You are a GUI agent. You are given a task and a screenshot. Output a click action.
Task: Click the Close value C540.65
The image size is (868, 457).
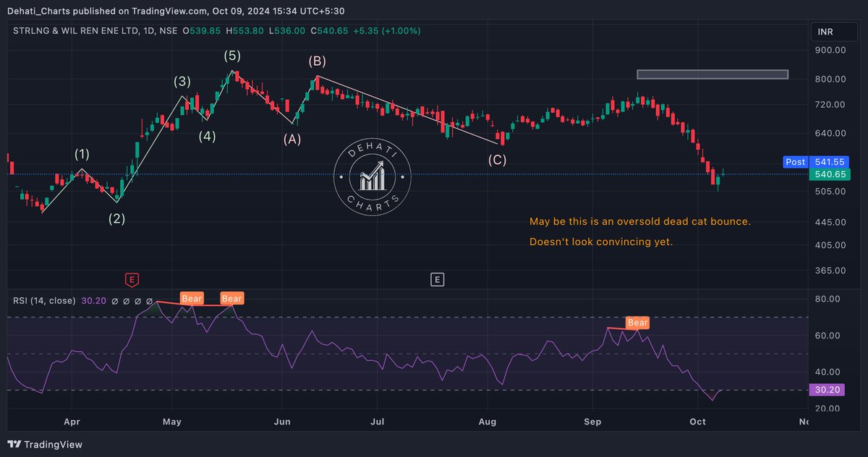(x=330, y=31)
